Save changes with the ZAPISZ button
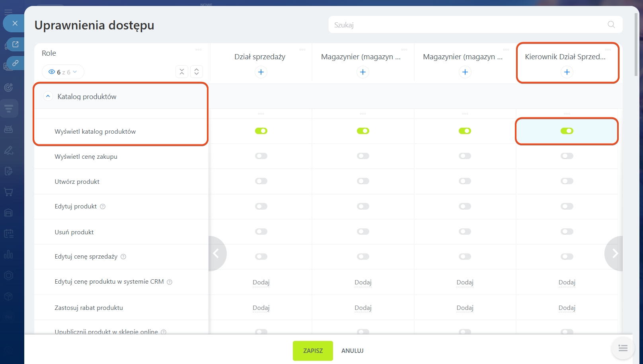This screenshot has height=364, width=643. [x=313, y=350]
